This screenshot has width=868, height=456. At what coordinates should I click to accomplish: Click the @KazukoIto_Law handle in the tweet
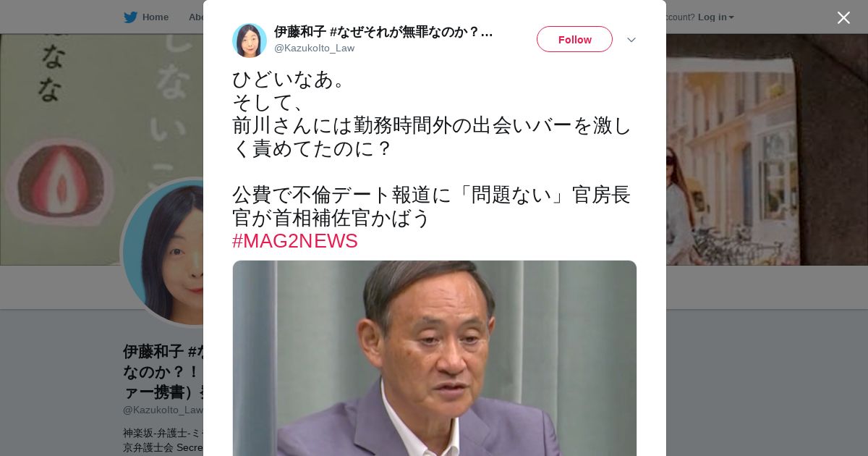pos(314,48)
